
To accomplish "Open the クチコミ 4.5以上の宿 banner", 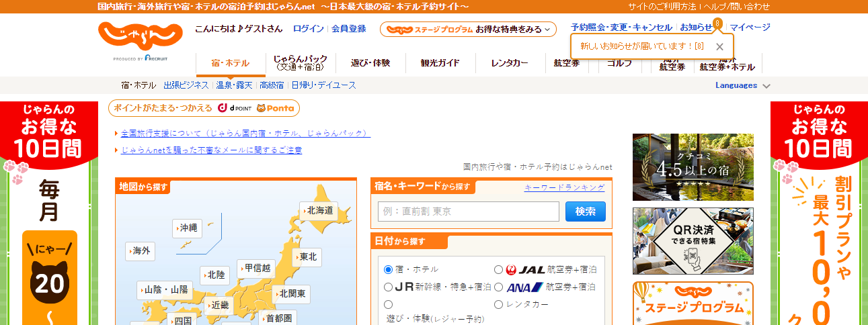I will pyautogui.click(x=693, y=167).
